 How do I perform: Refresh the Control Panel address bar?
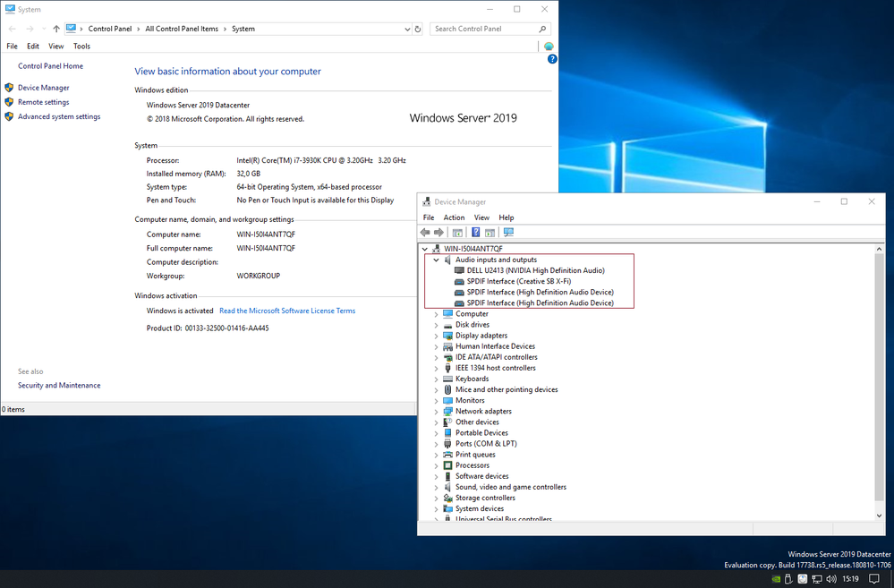418,29
